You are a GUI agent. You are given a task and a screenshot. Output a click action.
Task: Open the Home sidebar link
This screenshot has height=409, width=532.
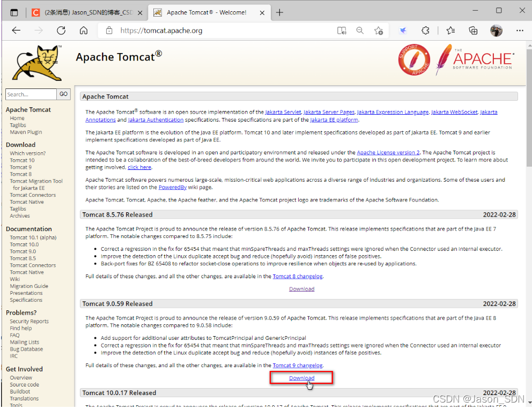17,118
